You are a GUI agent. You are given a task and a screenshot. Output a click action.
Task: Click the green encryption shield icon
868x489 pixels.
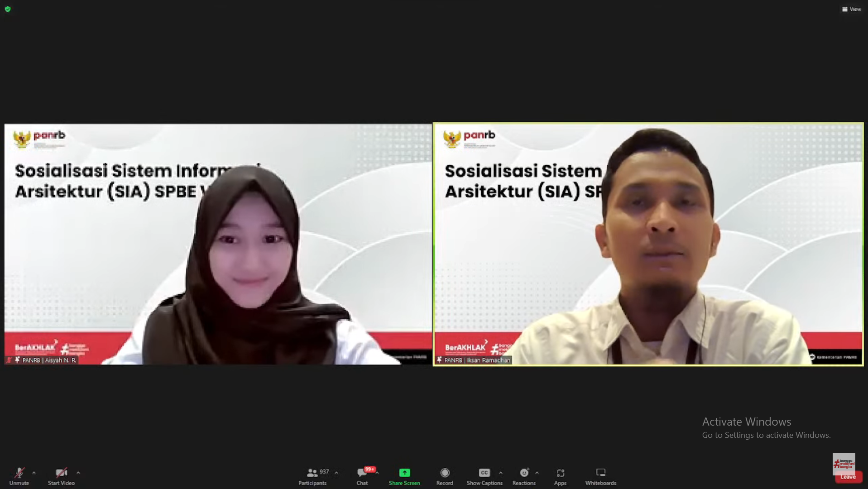coord(8,9)
